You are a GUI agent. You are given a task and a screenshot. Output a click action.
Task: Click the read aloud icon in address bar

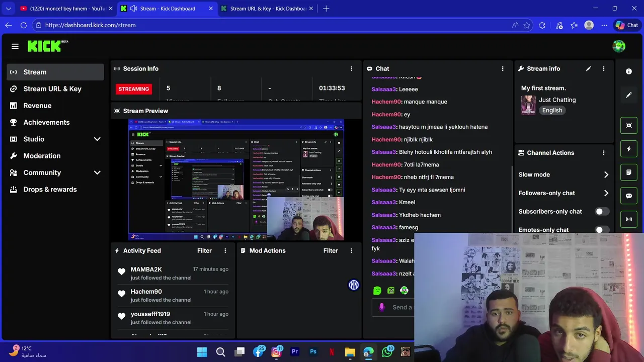(x=515, y=25)
